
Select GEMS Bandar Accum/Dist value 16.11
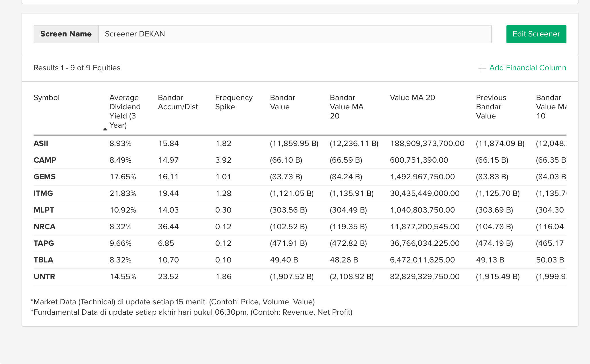pyautogui.click(x=168, y=177)
